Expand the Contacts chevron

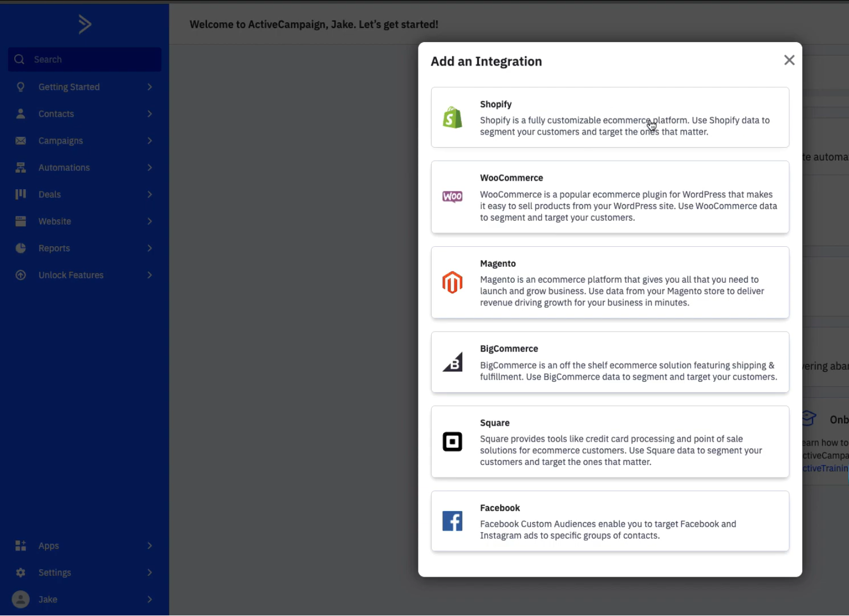pos(149,113)
